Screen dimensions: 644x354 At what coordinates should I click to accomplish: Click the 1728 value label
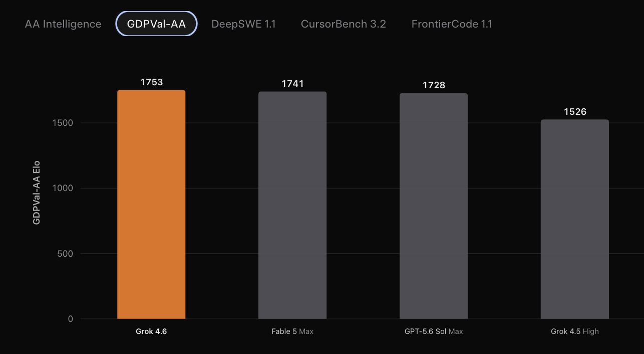434,85
